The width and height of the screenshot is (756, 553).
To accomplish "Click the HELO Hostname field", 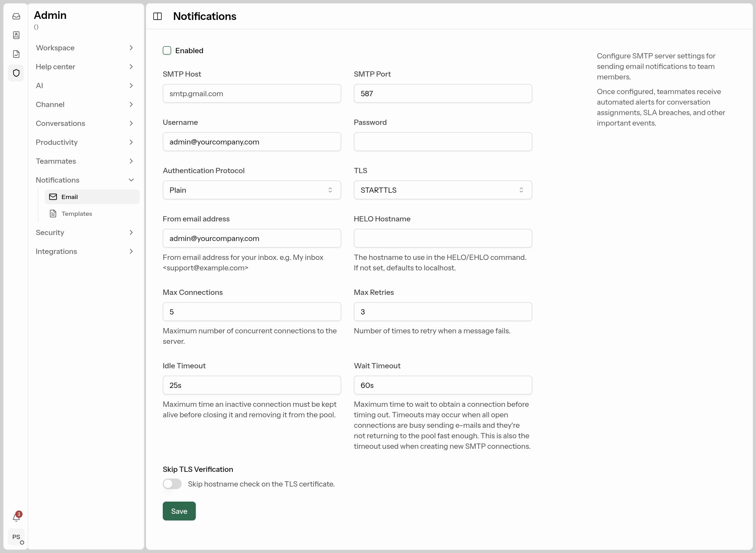I will [x=443, y=238].
